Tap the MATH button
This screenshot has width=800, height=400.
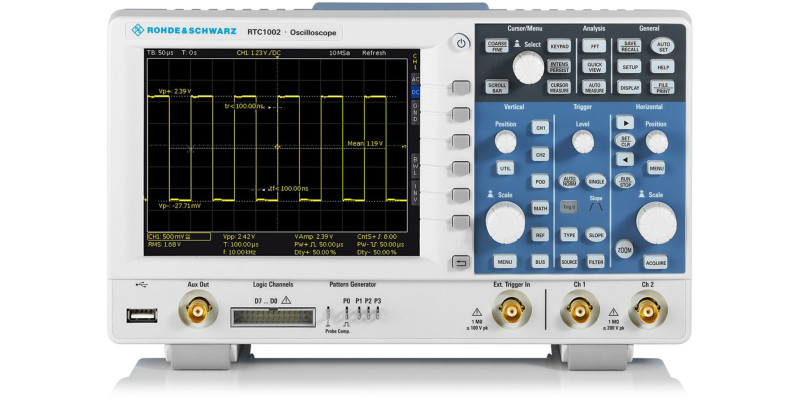[540, 207]
